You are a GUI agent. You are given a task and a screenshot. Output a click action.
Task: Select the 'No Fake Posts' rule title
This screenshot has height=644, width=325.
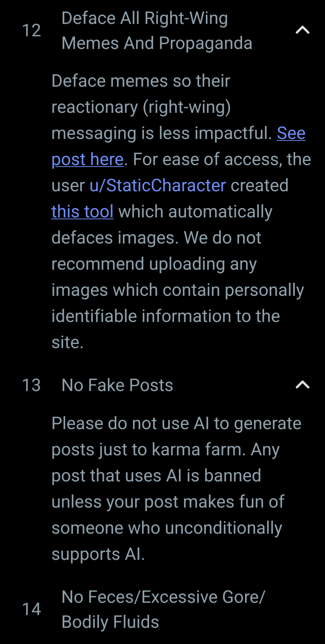click(117, 385)
